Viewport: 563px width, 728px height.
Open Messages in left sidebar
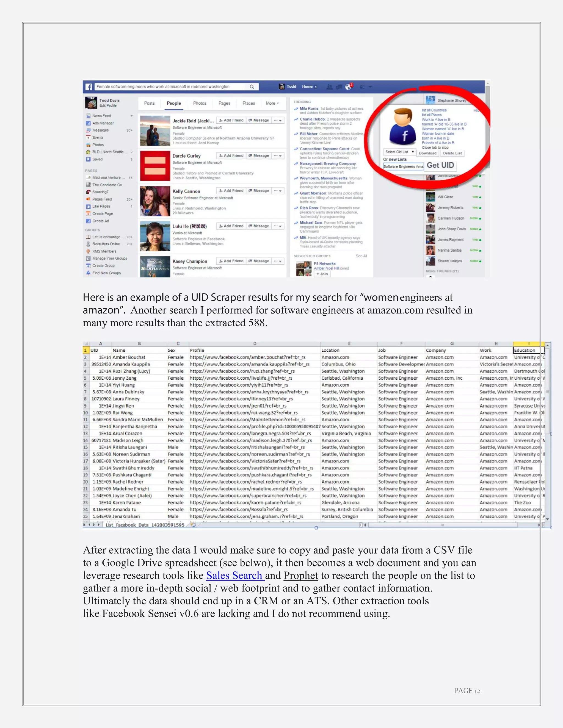tap(100, 130)
